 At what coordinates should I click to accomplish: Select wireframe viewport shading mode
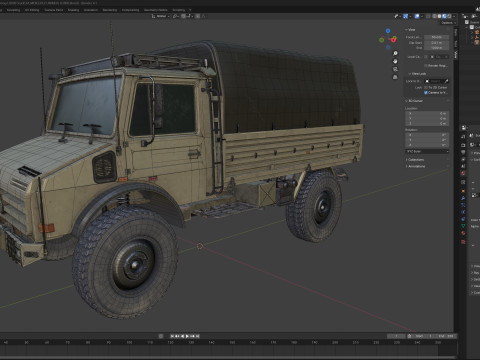[434, 16]
